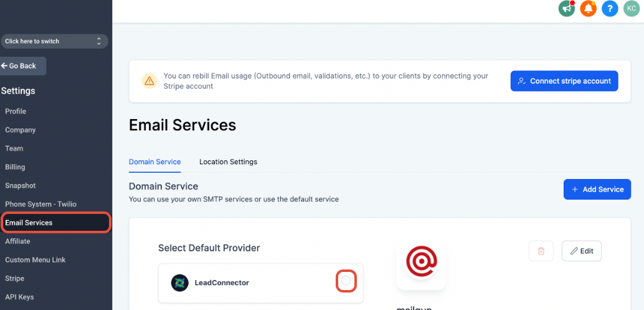Click the Edit button for mailgun
Screen dimensions: 644x310
point(582,251)
